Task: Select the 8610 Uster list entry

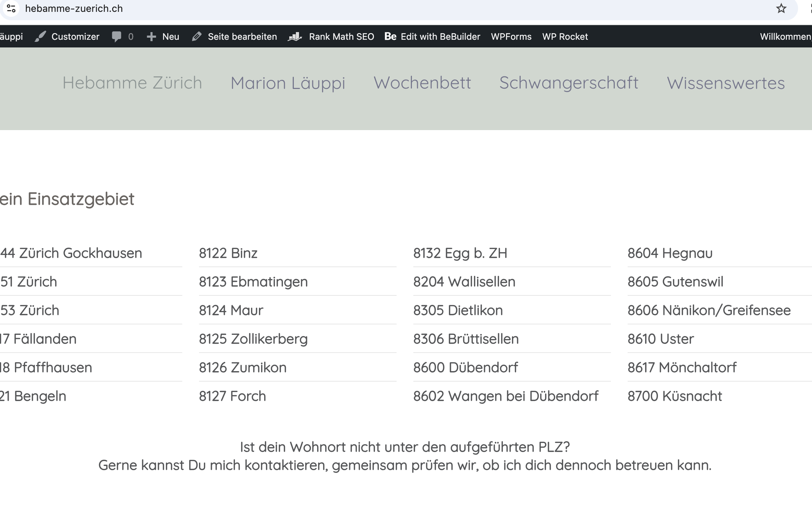Action: coord(660,339)
